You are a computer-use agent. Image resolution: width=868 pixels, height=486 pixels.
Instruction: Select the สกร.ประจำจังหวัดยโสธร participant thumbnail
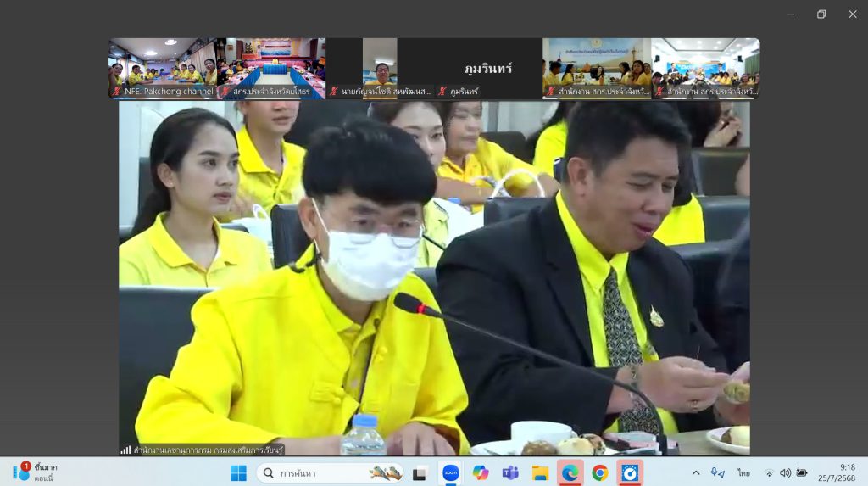tap(271, 68)
